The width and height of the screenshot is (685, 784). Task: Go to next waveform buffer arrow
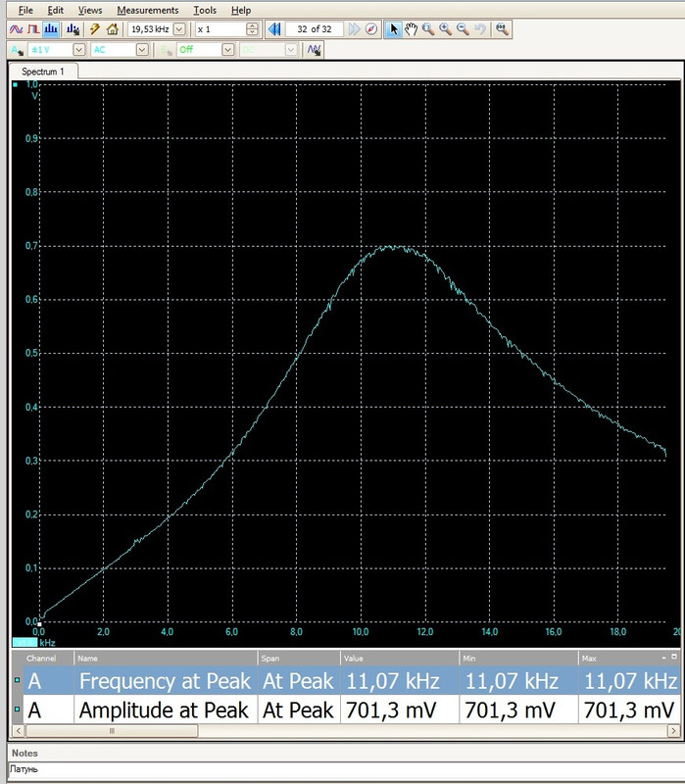[x=354, y=29]
